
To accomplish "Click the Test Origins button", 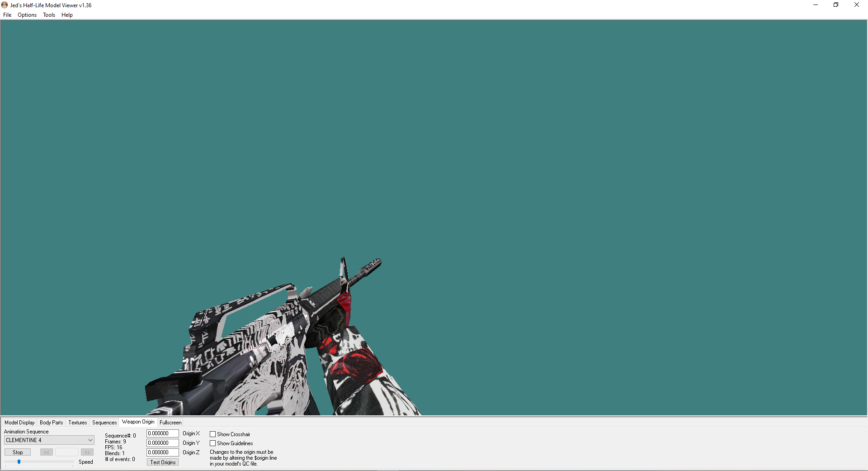I will click(163, 462).
